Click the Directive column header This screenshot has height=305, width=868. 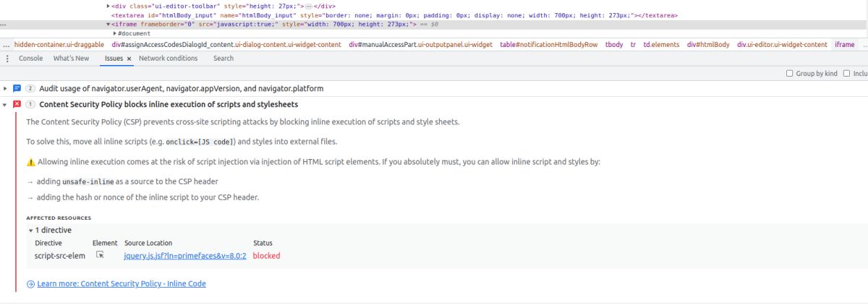(48, 243)
